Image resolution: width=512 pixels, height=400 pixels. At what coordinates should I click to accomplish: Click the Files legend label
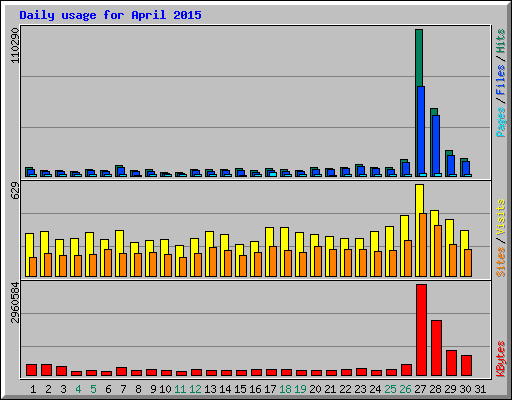tap(501, 80)
